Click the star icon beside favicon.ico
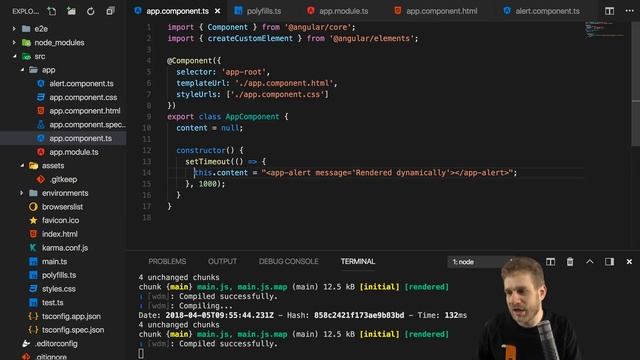This screenshot has height=360, width=640. [x=33, y=220]
